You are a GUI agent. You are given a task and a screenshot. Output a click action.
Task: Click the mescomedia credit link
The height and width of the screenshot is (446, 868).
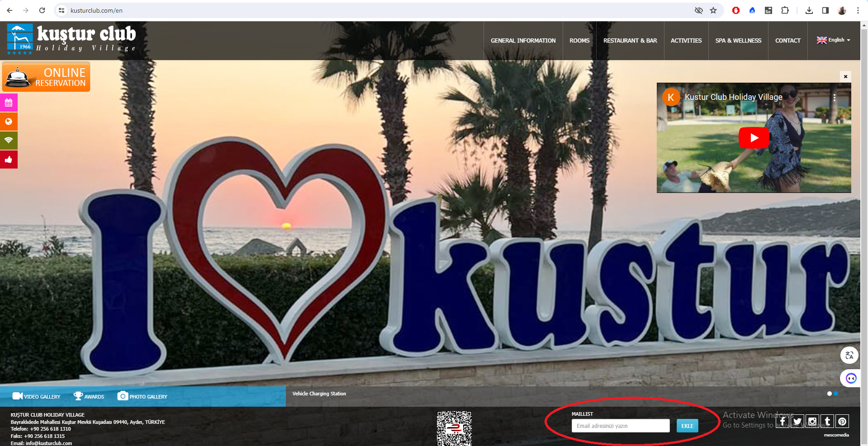[836, 435]
